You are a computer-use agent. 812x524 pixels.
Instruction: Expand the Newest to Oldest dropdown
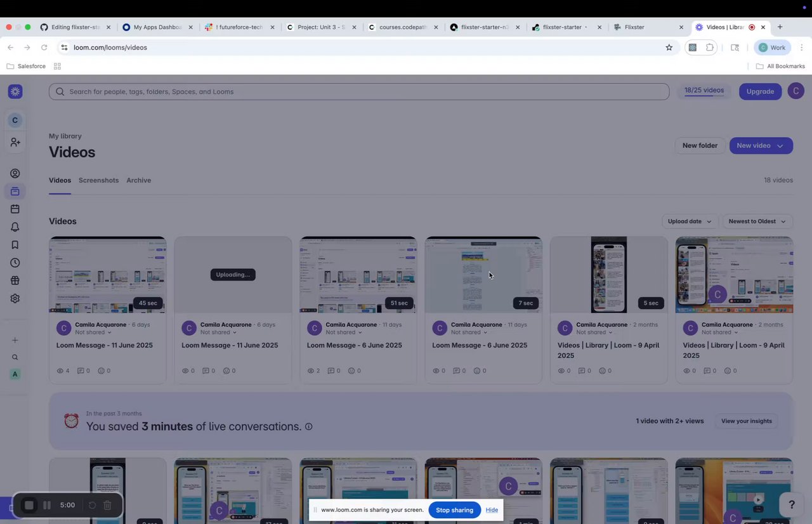tap(757, 221)
